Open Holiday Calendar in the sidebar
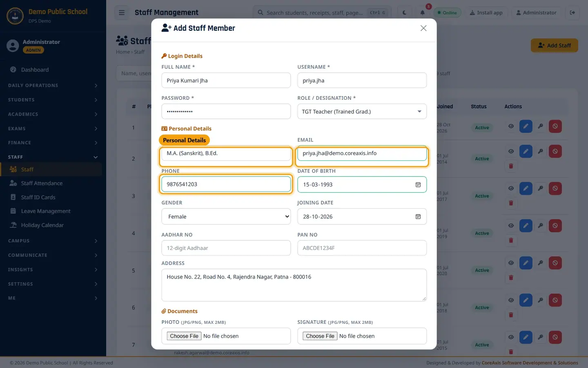The height and width of the screenshot is (368, 588). point(51,225)
